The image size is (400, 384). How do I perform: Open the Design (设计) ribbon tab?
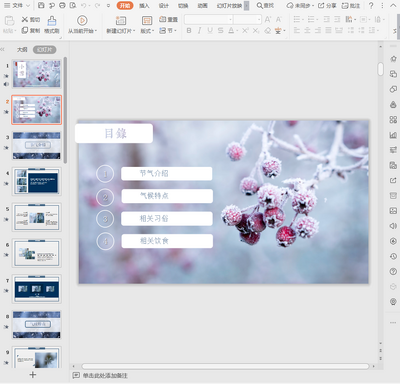coord(163,5)
